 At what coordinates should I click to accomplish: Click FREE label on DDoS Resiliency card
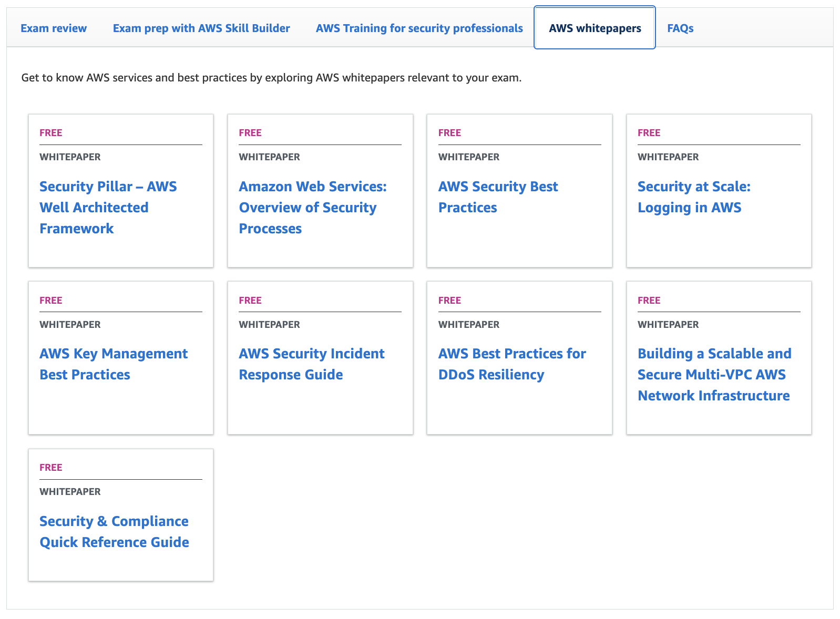[449, 301]
